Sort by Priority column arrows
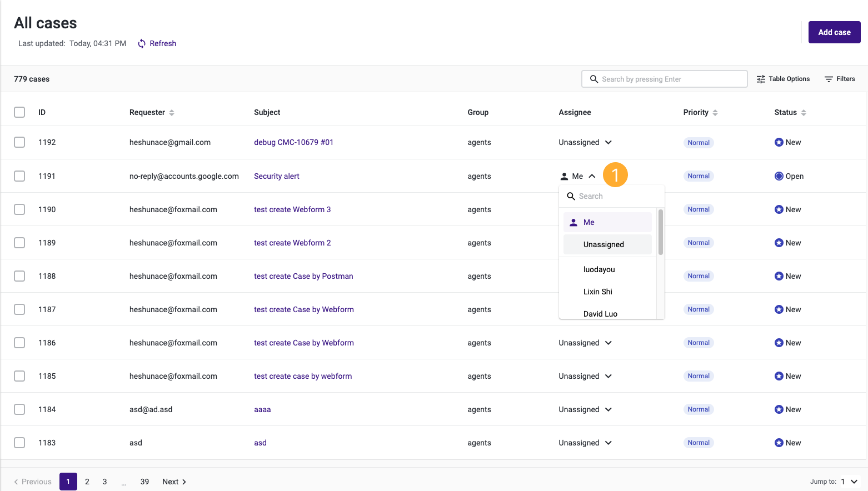 coord(715,113)
